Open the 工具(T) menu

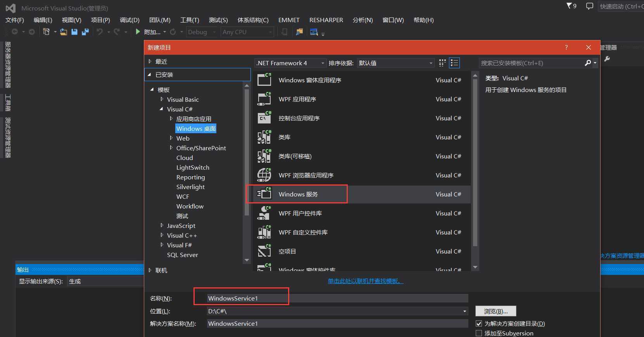pyautogui.click(x=190, y=20)
